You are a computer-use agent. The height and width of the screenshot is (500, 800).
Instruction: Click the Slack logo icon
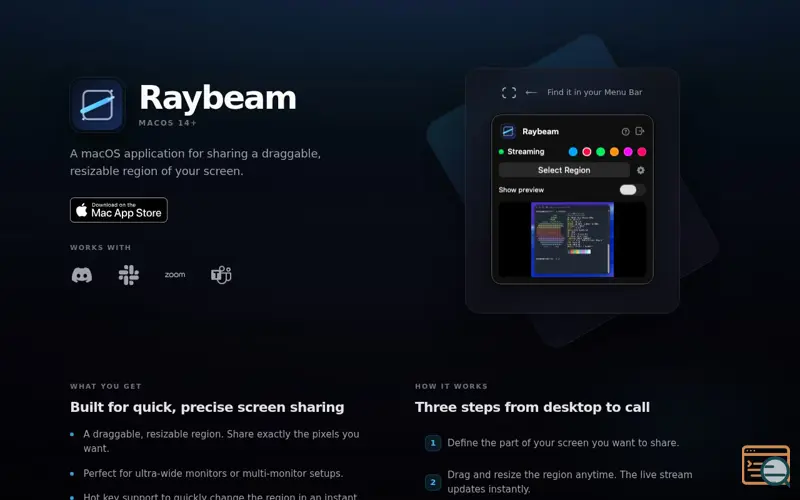(x=129, y=275)
